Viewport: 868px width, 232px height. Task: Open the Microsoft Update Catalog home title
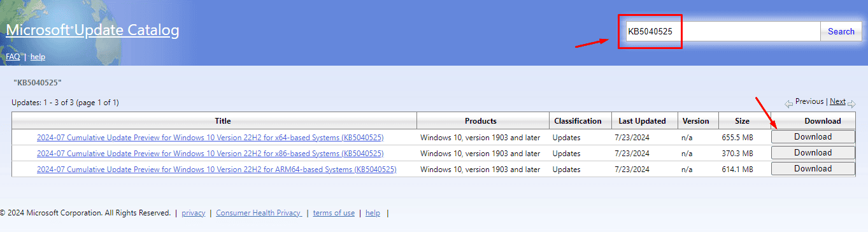point(92,30)
